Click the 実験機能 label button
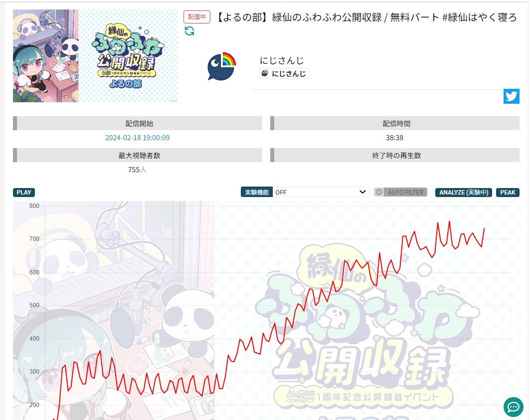 [257, 192]
